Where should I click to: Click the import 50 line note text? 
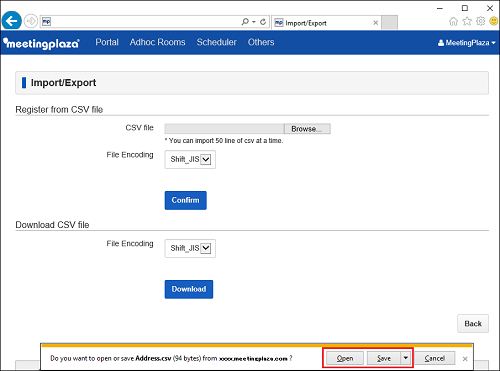[x=224, y=141]
